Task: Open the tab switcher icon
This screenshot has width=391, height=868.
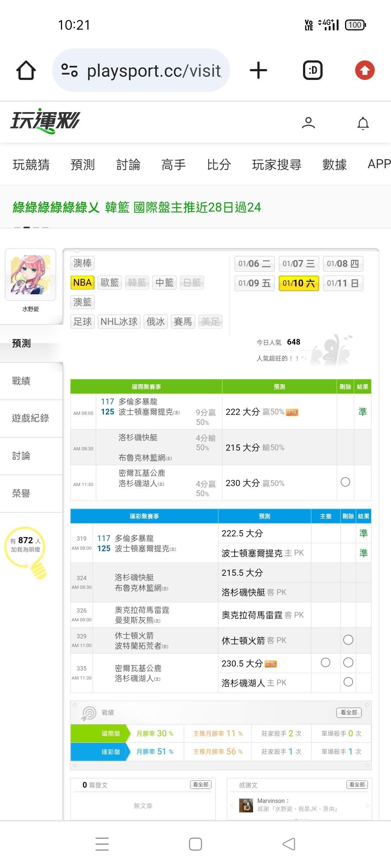Action: (313, 70)
